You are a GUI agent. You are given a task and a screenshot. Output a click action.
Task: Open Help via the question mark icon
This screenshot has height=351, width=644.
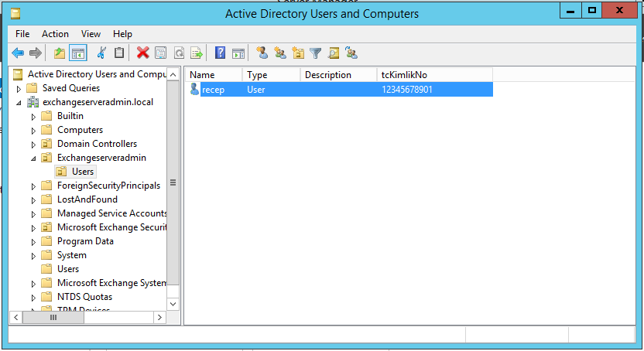click(220, 53)
